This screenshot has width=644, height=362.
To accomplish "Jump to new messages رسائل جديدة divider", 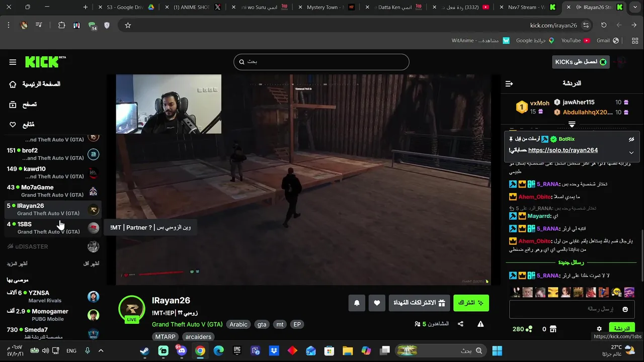I will 571,262.
